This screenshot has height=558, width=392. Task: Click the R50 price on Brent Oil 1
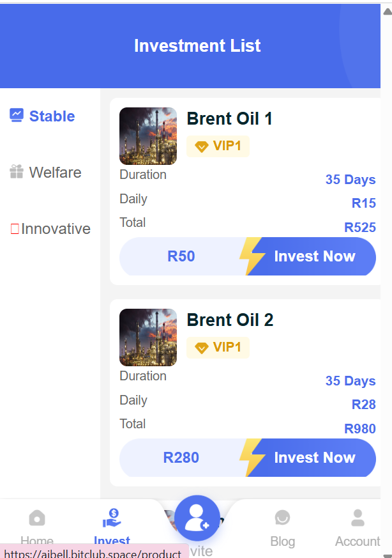tap(181, 256)
